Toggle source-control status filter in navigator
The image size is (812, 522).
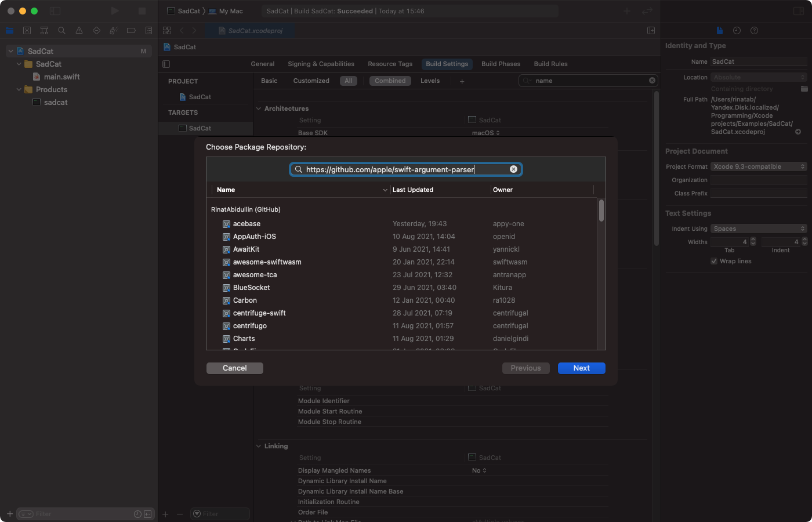(x=148, y=514)
